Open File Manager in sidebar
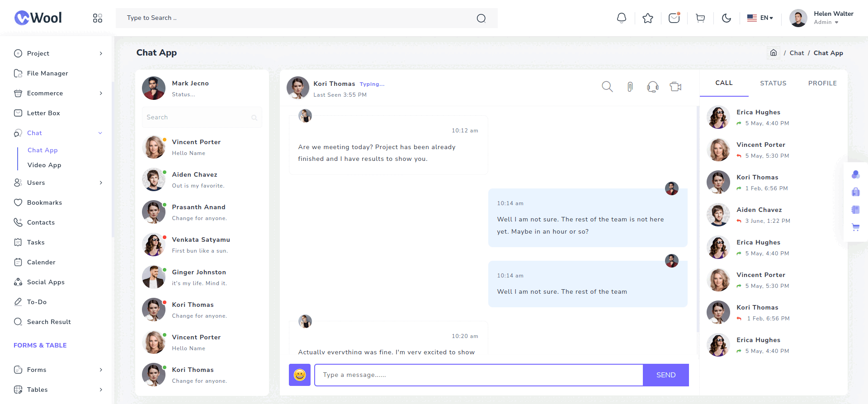Screen dimensions: 868x404 coord(58,73)
